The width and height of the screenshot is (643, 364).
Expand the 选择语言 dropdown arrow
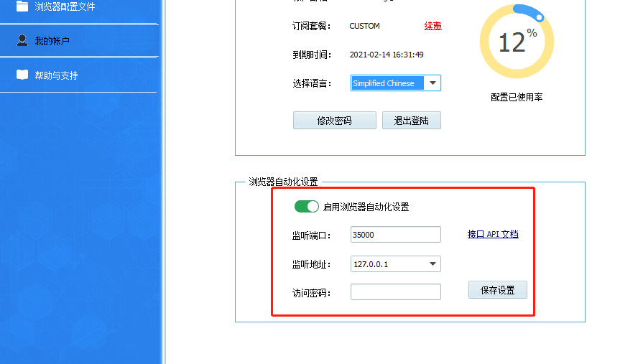tap(432, 83)
